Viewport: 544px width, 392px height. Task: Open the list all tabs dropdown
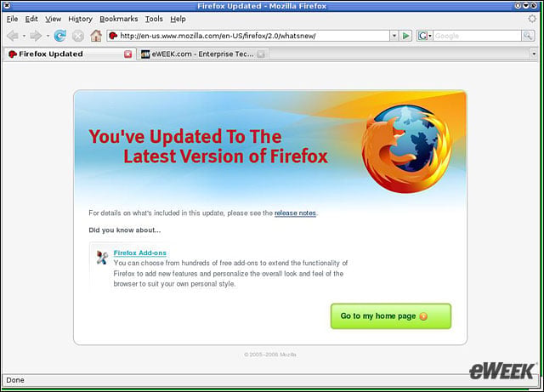click(x=534, y=54)
